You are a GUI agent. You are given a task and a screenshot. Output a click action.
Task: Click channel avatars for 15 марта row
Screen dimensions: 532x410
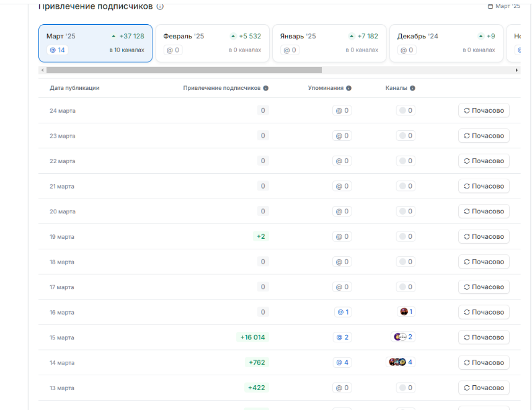400,337
